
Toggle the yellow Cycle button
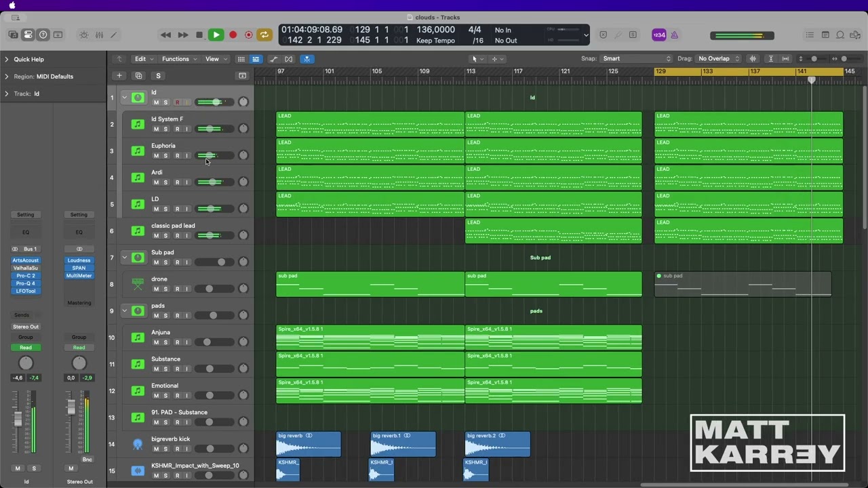click(x=264, y=35)
